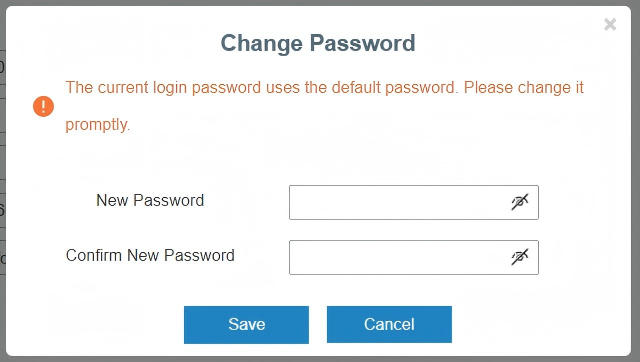The height and width of the screenshot is (362, 640).
Task: Save the new password
Action: [246, 325]
